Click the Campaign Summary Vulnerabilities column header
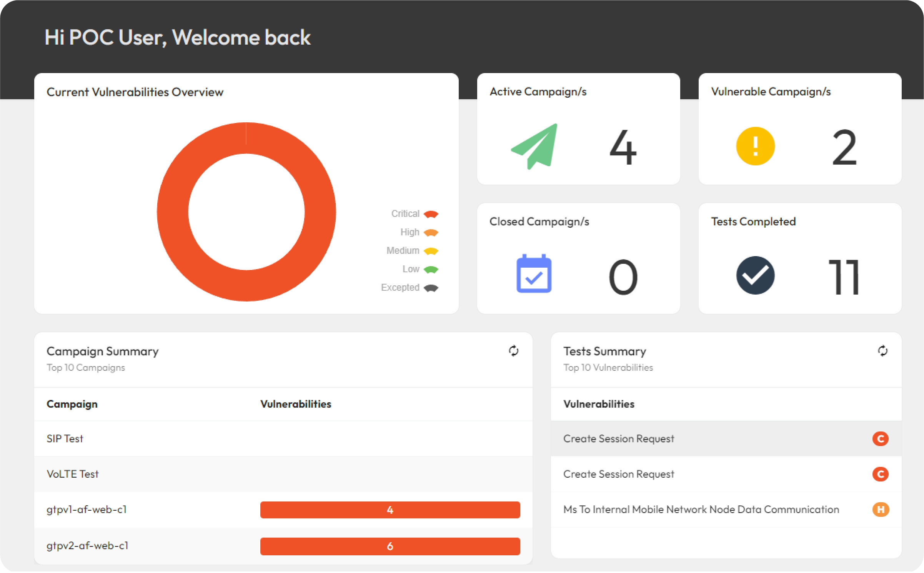Screen dimensions: 924x573 (296, 404)
